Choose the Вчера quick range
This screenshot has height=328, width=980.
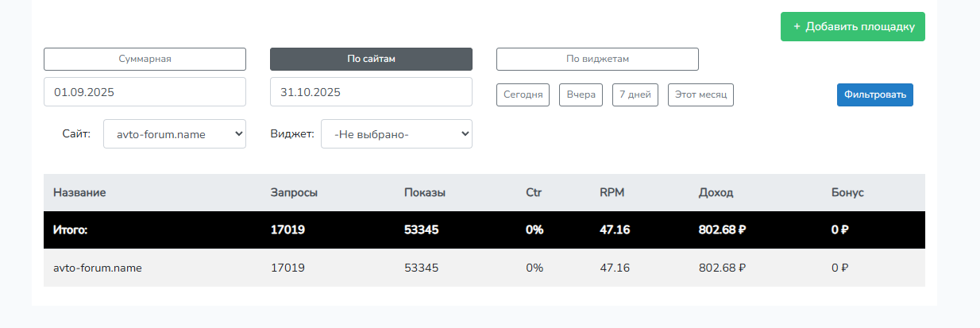(x=581, y=95)
